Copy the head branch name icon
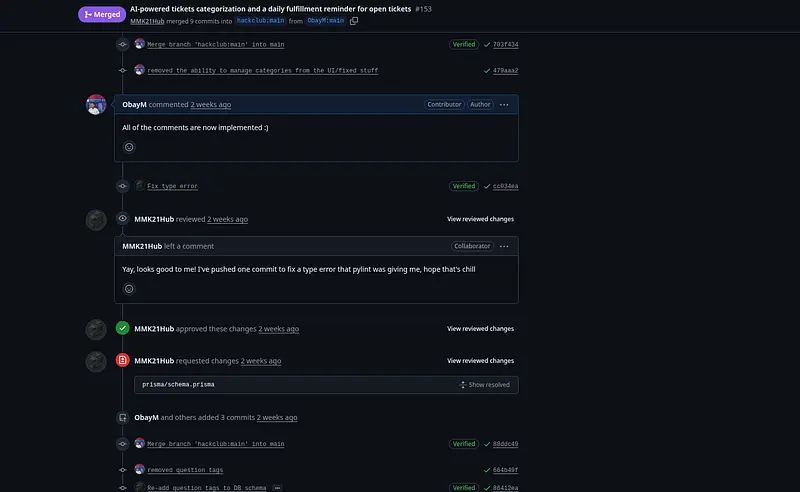 click(x=354, y=21)
